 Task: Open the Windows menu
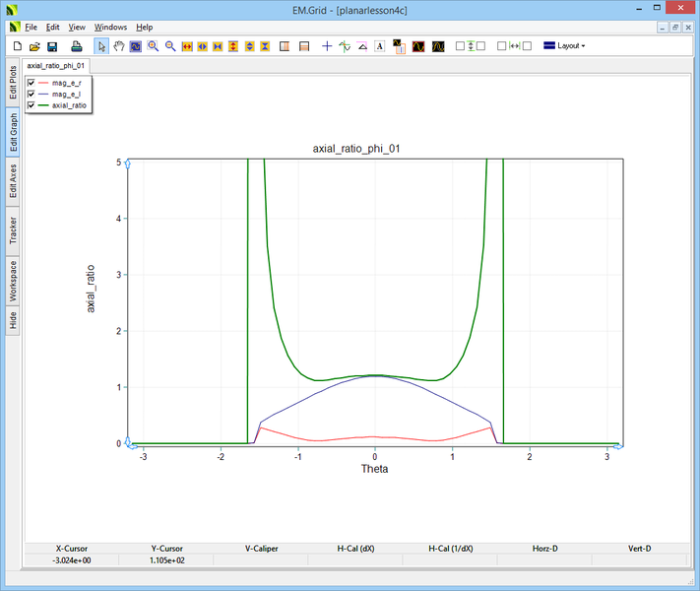pyautogui.click(x=110, y=27)
